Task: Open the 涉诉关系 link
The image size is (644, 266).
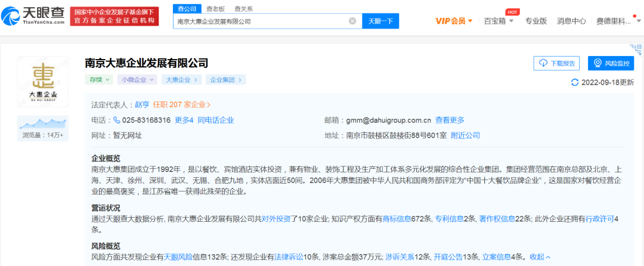Action: (400, 257)
